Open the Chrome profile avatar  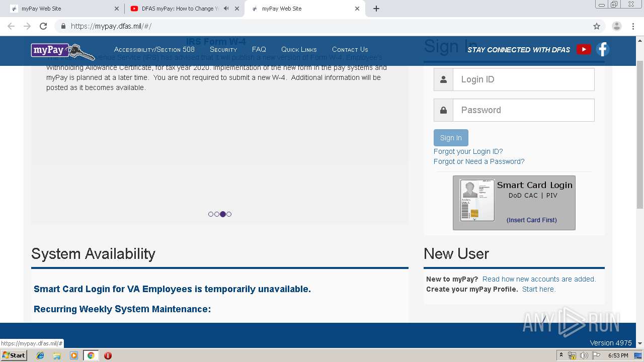point(617,26)
